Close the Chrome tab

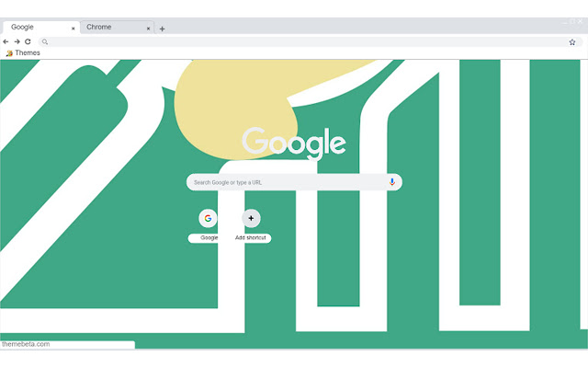(x=148, y=29)
